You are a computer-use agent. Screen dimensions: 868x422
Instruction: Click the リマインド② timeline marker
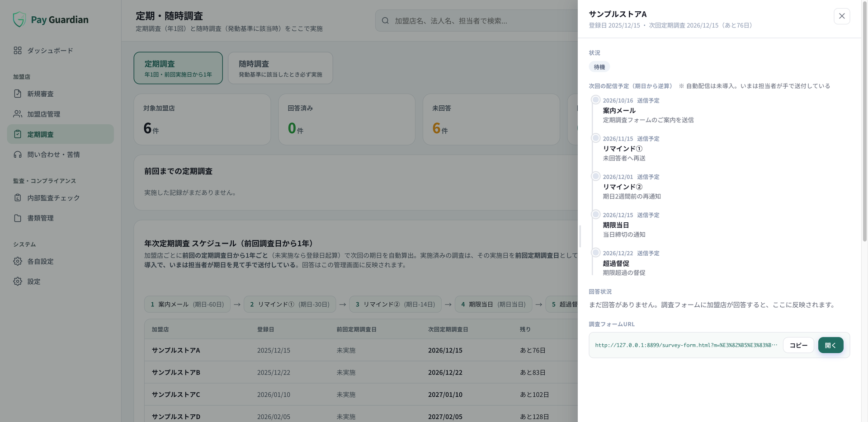tap(596, 176)
